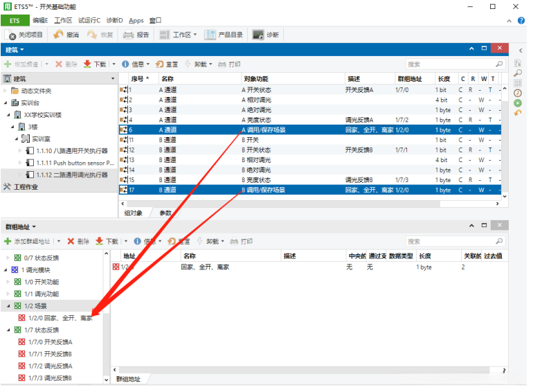
Task: Click the search field in building panel
Action: (455, 64)
